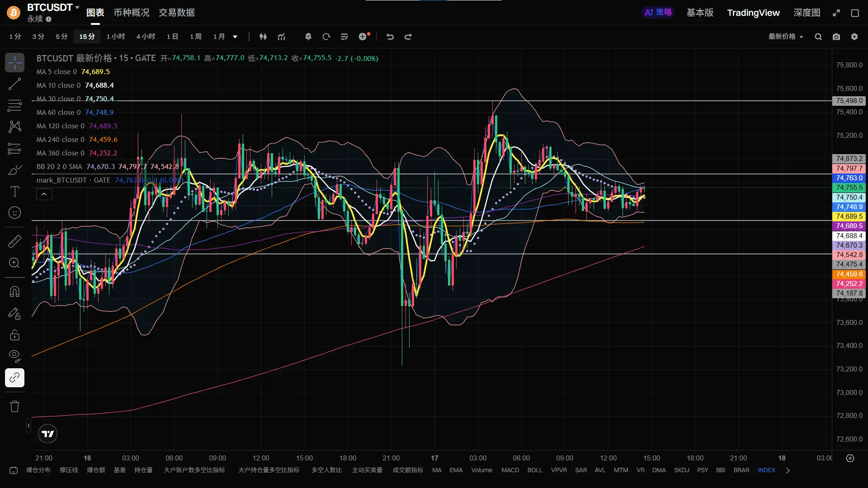
Task: Open the emoji sticker tool
Action: 14,213
